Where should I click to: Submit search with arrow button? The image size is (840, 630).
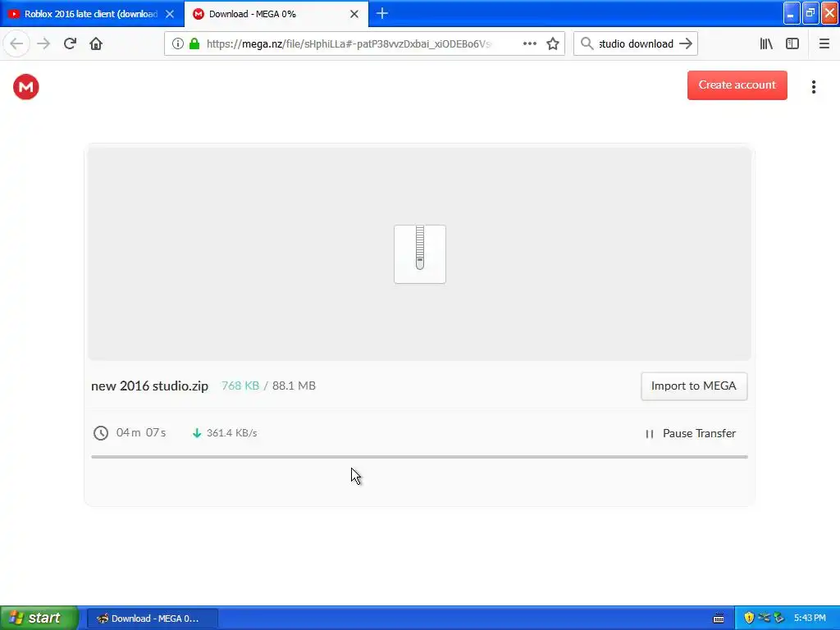tap(686, 44)
